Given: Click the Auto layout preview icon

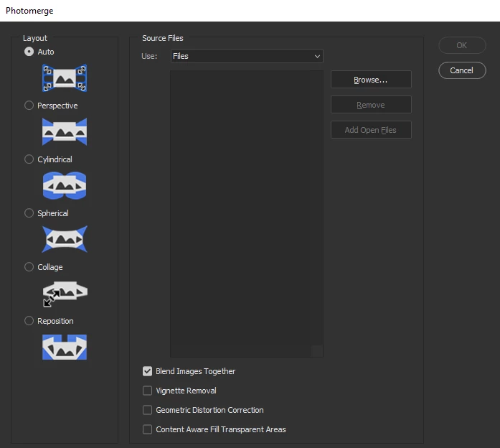Looking at the screenshot, I should point(65,78).
